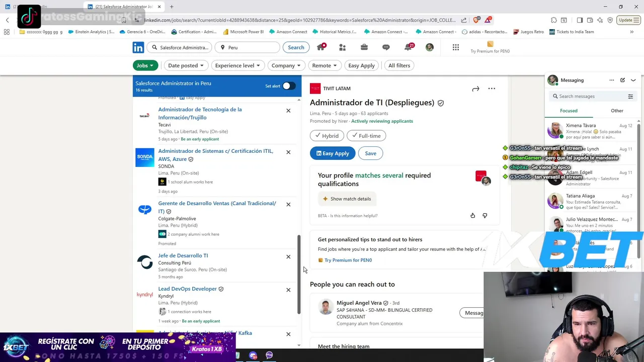Expand the Company filter dropdown
This screenshot has width=644, height=362.
pyautogui.click(x=286, y=65)
